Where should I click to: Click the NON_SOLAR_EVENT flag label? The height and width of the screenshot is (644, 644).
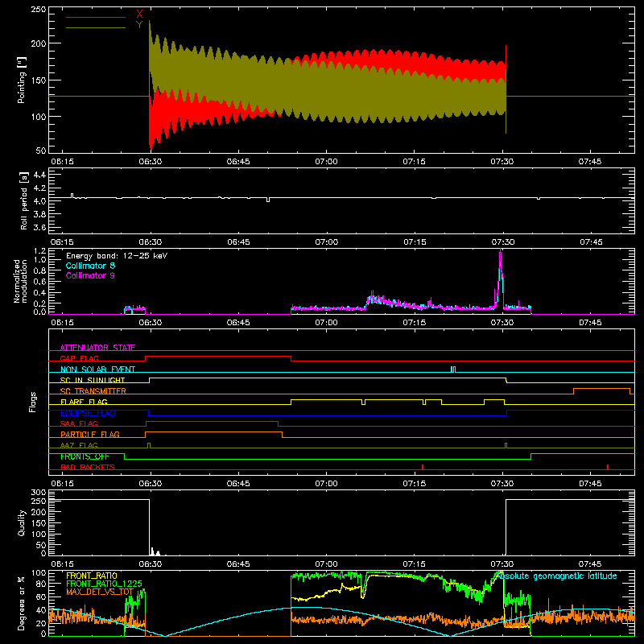pos(97,369)
